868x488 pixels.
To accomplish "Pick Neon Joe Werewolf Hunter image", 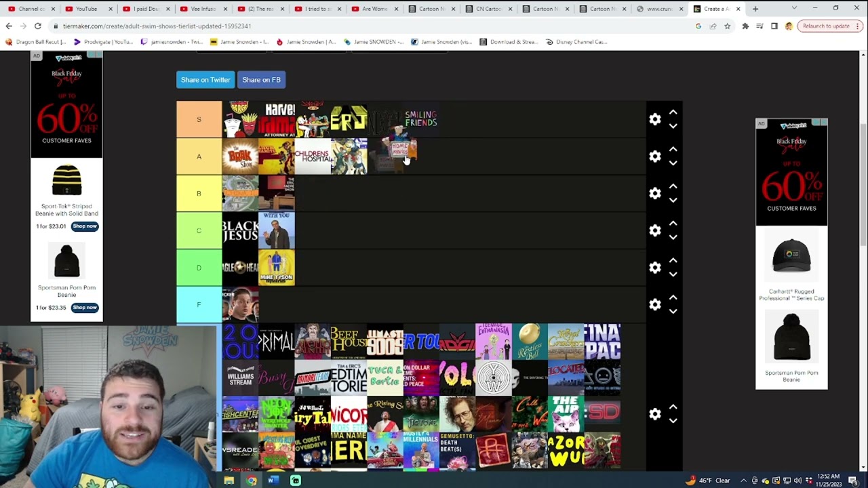I will (277, 414).
